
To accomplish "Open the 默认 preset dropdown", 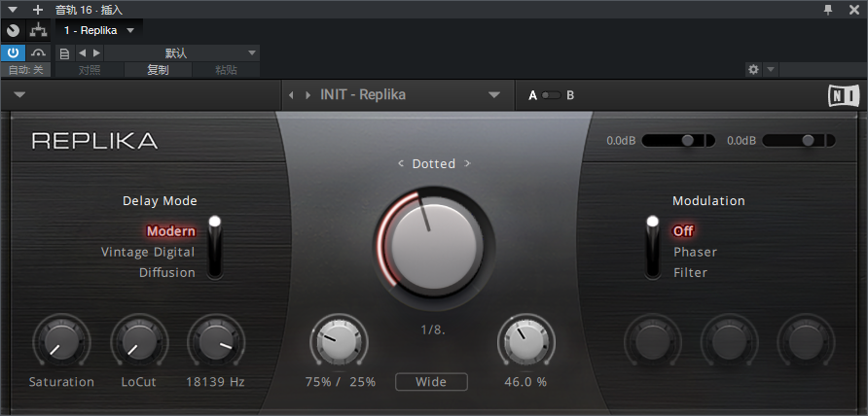I will (182, 53).
